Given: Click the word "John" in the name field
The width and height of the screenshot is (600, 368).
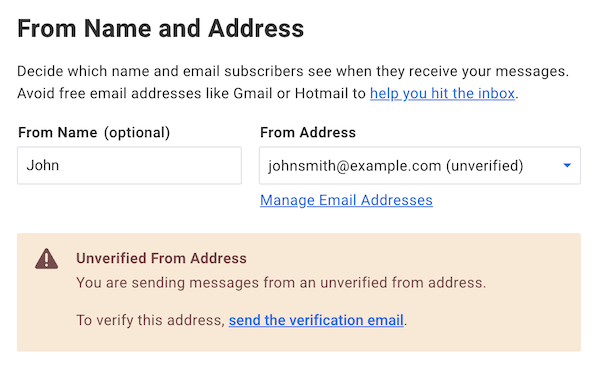Looking at the screenshot, I should (x=42, y=165).
